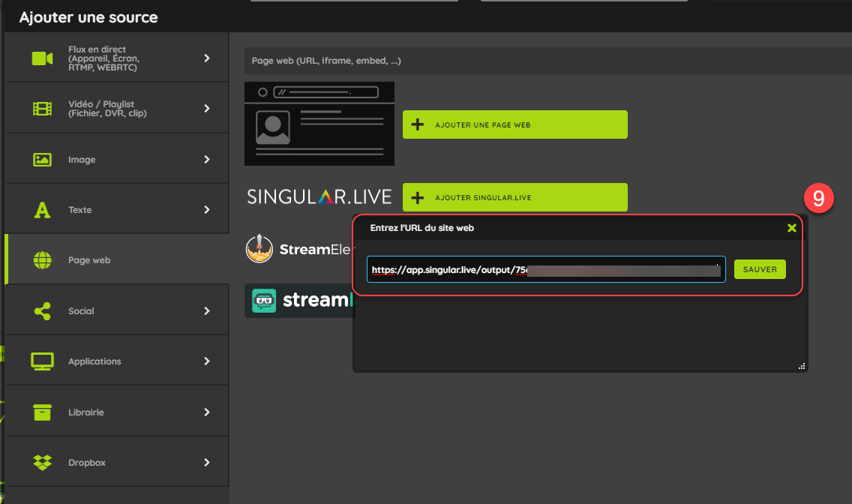
Task: Expand the Librairie chevron arrow
Action: click(x=207, y=412)
